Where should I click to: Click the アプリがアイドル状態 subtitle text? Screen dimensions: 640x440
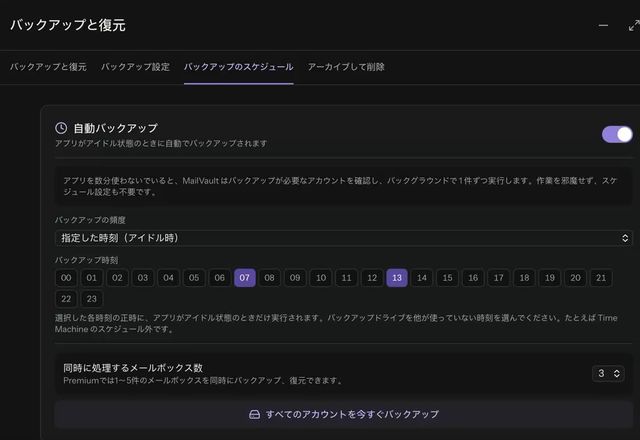[161, 143]
